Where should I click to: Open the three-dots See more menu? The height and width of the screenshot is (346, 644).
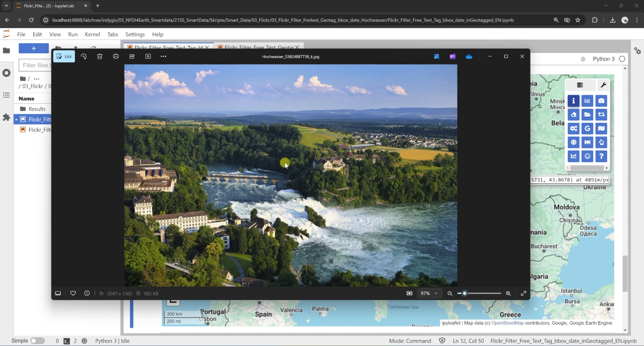[x=163, y=56]
